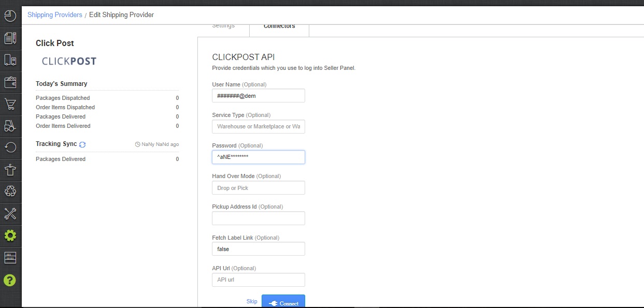Open the green help question mark icon

tap(10, 280)
